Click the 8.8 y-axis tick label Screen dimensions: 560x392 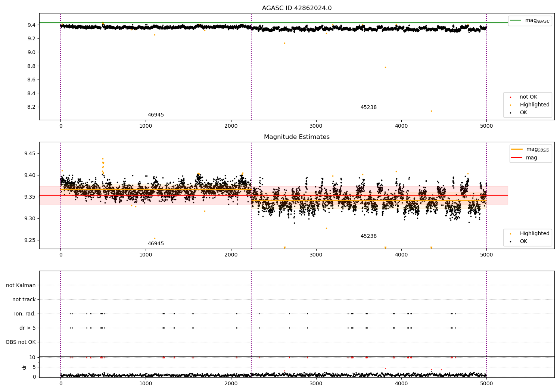tap(31, 66)
